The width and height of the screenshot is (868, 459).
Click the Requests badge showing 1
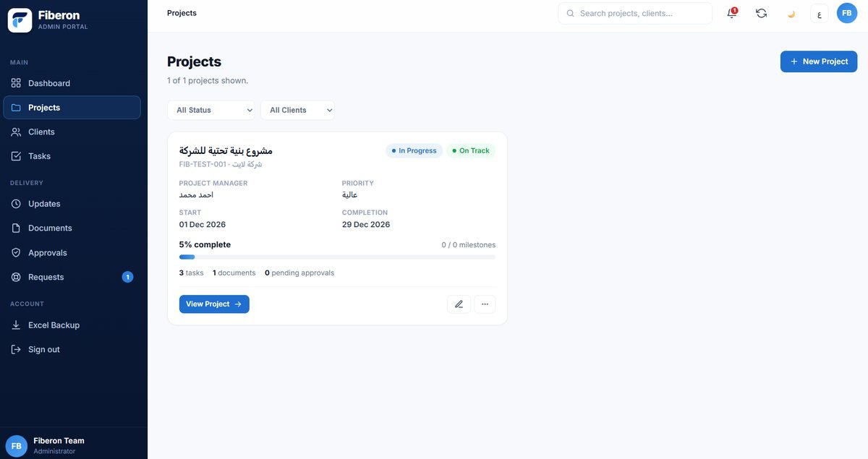click(x=127, y=277)
